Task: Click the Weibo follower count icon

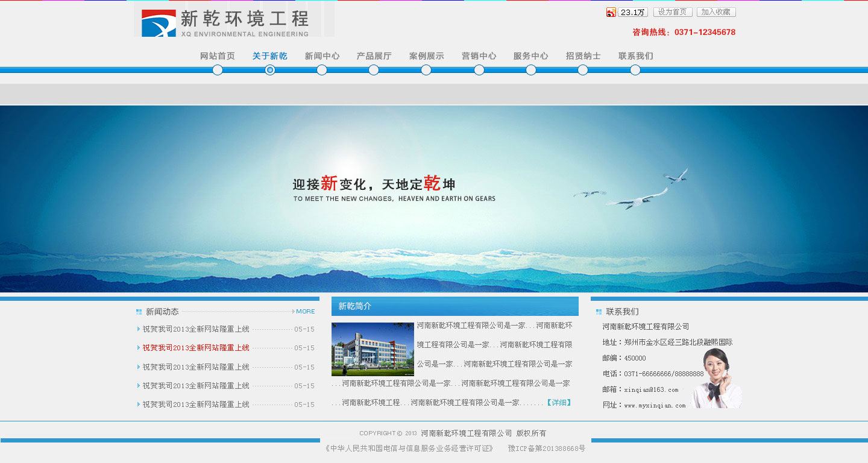Action: 627,12
